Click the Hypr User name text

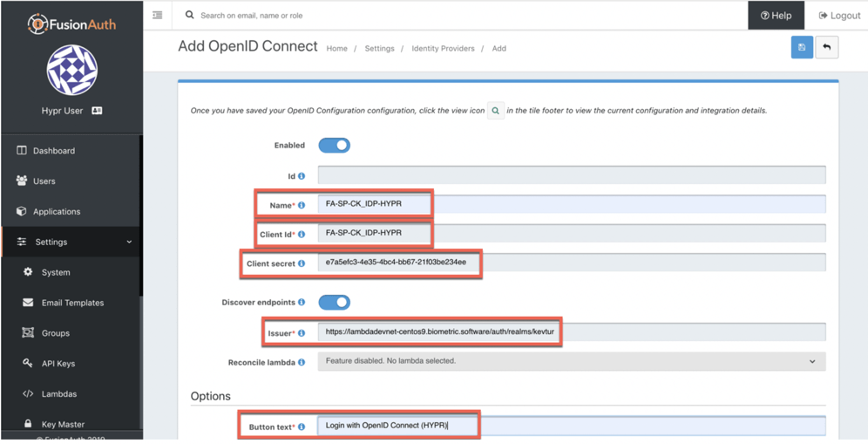[62, 111]
